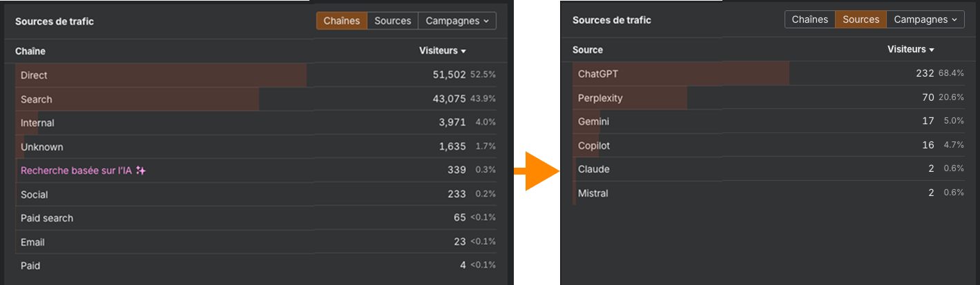Open the Mistral source row
Screen dimensions: 980x285
coord(769,193)
